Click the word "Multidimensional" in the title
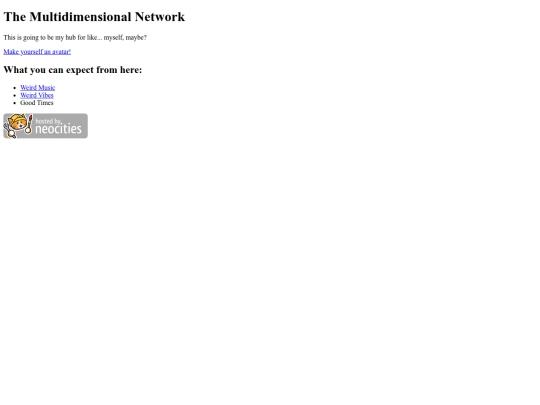Screen dimensions: 540x405 coord(80,17)
